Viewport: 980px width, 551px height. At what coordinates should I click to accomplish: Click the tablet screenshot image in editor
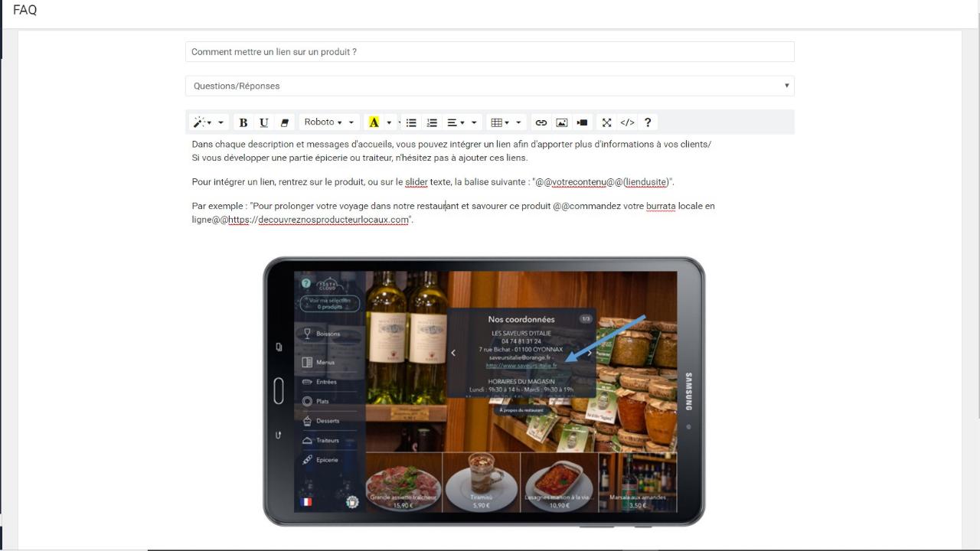point(483,391)
